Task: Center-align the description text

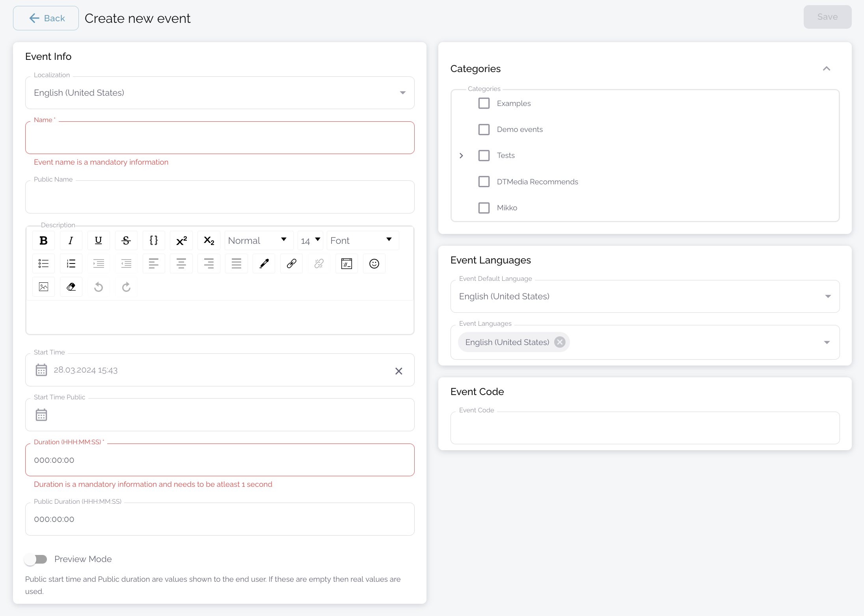Action: click(x=181, y=263)
